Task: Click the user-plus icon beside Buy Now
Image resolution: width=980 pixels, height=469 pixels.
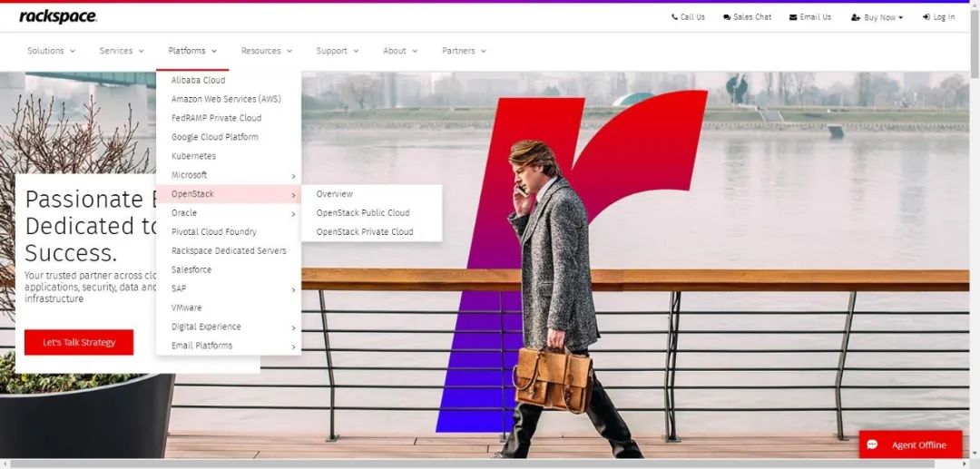Action: tap(856, 17)
